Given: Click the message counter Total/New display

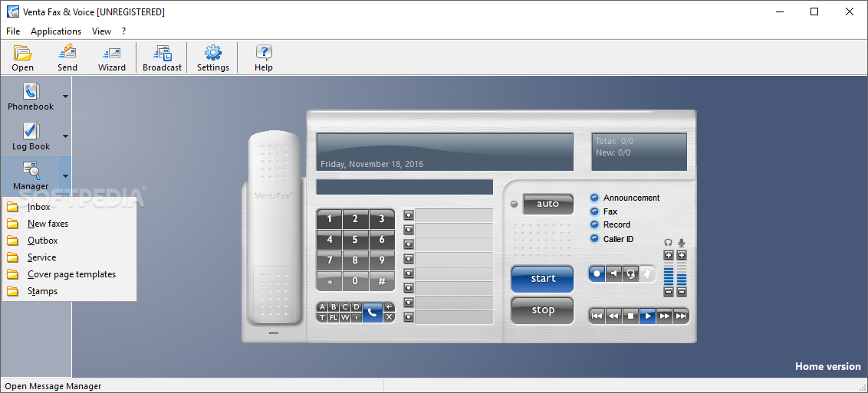Looking at the screenshot, I should 639,152.
